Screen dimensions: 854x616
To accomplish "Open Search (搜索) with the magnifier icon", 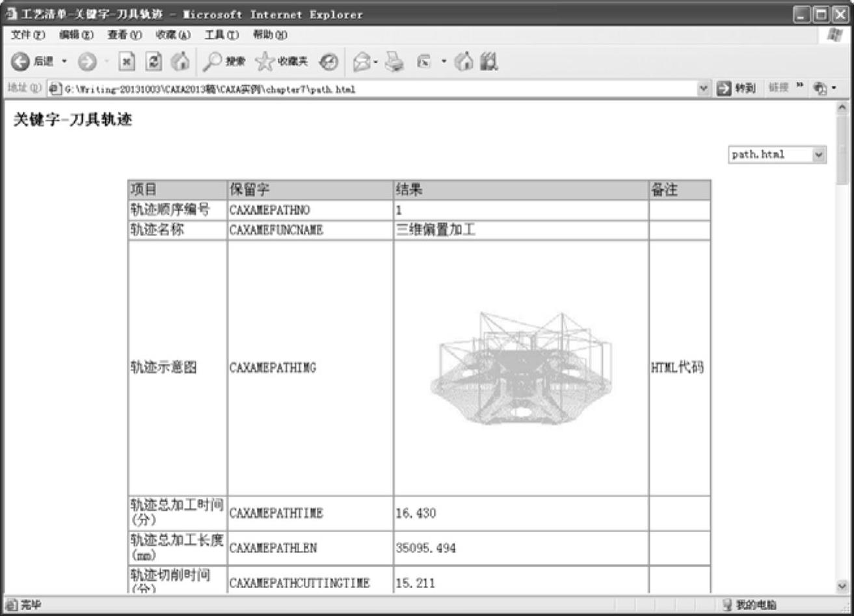I will pyautogui.click(x=223, y=61).
